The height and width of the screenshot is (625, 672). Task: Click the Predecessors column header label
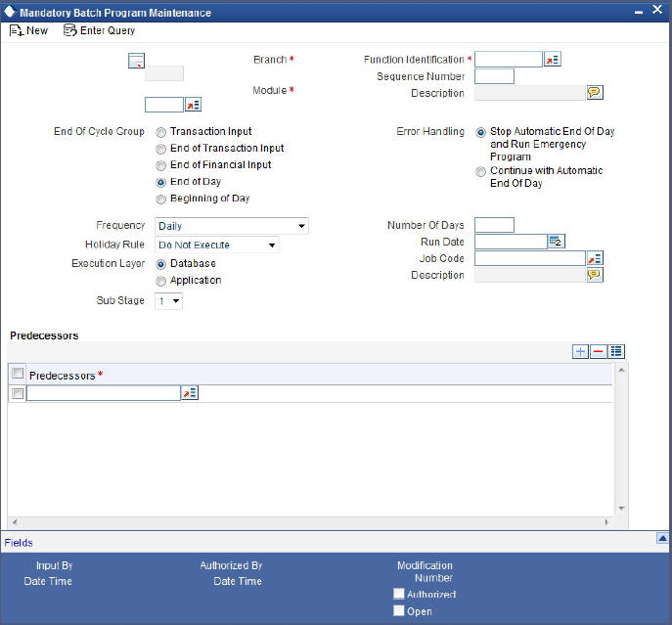point(63,376)
